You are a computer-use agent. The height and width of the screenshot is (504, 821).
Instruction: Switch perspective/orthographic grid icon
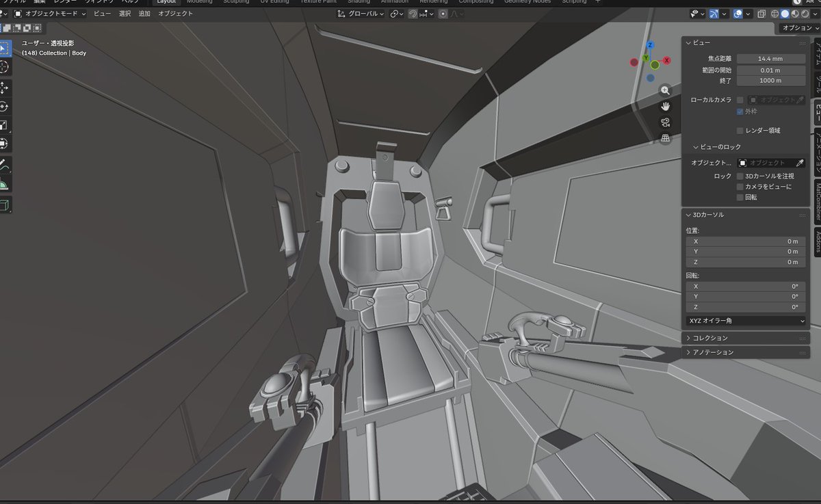click(x=665, y=137)
